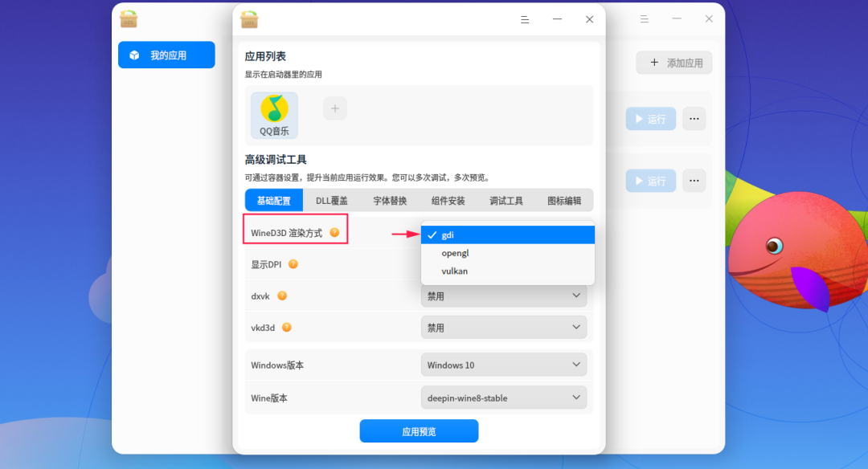The image size is (868, 469).
Task: Select 我的应用 in the sidebar
Action: point(166,55)
